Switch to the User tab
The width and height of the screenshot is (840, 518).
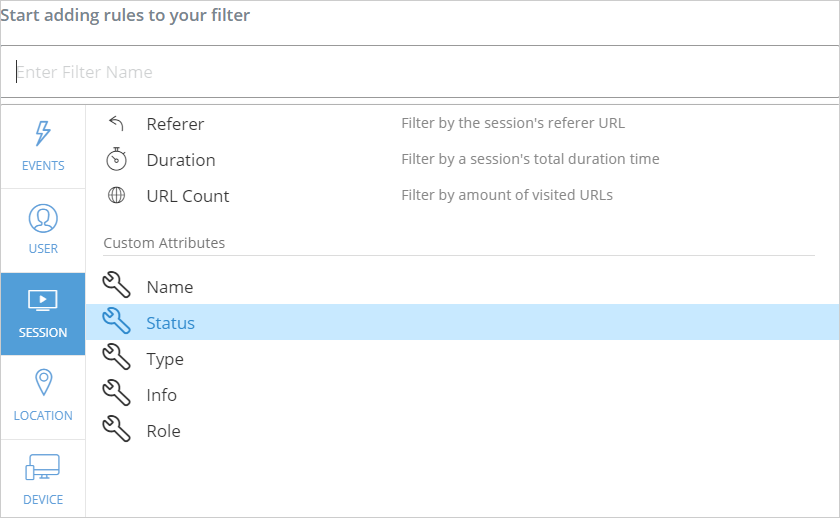pyautogui.click(x=43, y=229)
